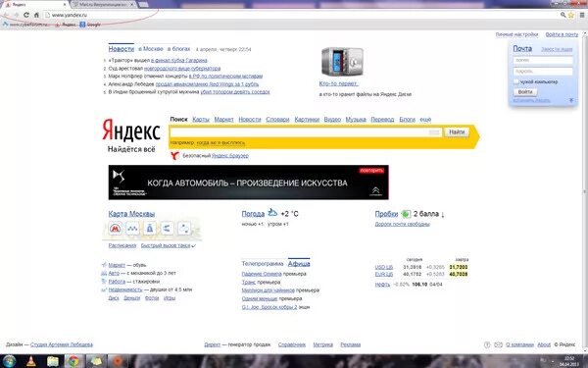
Task: Click the address bar showing www.yandex.ru
Action: (300, 15)
